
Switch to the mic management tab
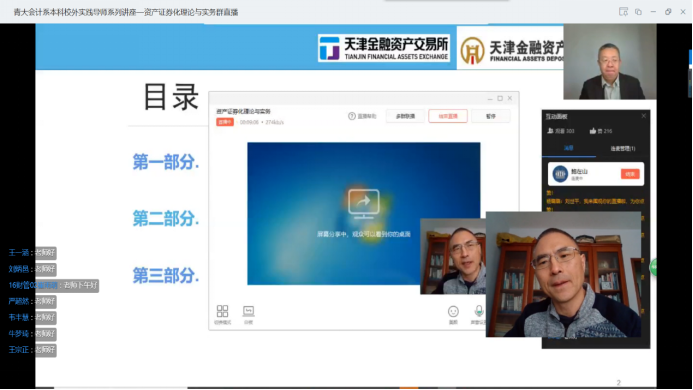[x=622, y=149]
